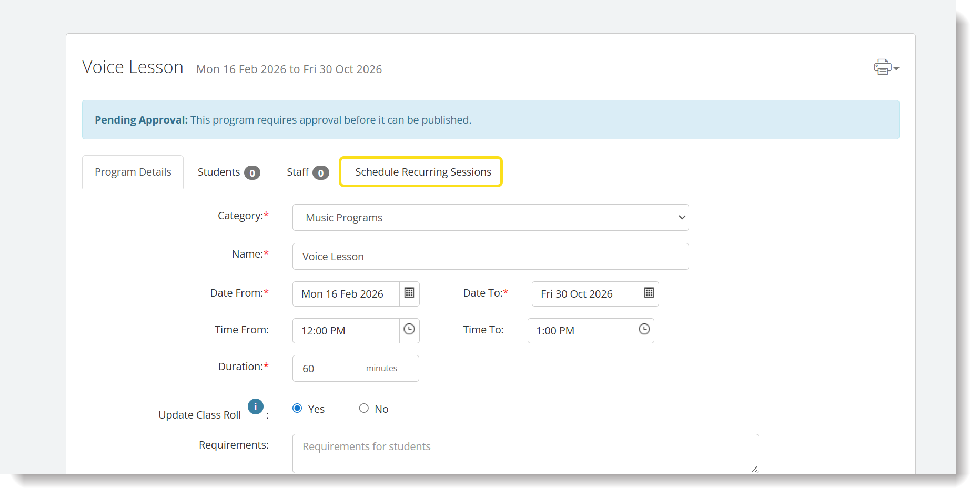This screenshot has height=498, width=980.
Task: Click the Time From field 12:00 PM
Action: (x=346, y=331)
